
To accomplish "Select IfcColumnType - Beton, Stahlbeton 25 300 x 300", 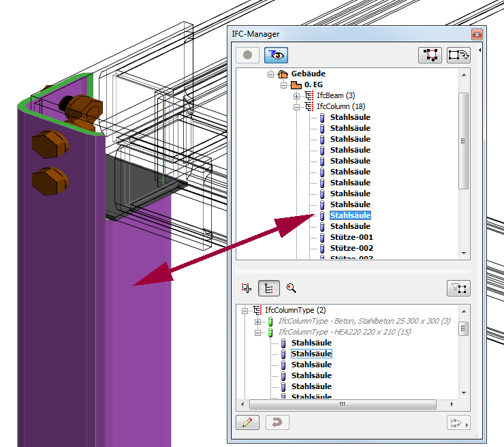I will pyautogui.click(x=364, y=321).
